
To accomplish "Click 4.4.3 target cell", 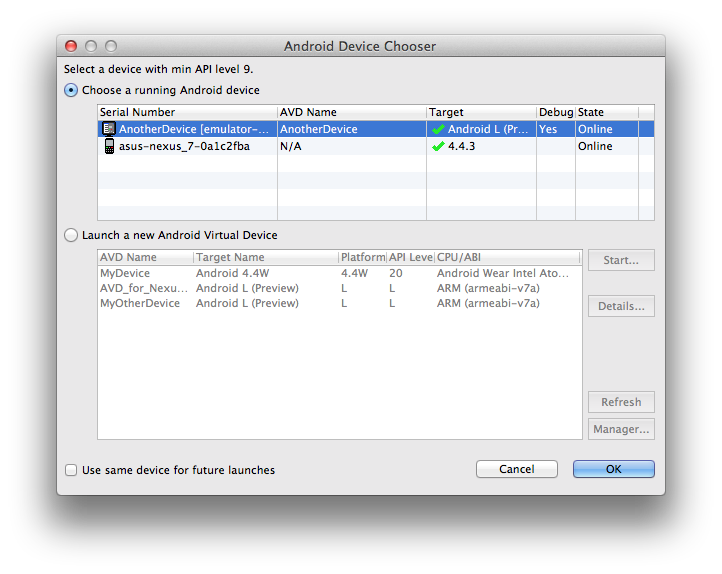I will click(x=461, y=146).
